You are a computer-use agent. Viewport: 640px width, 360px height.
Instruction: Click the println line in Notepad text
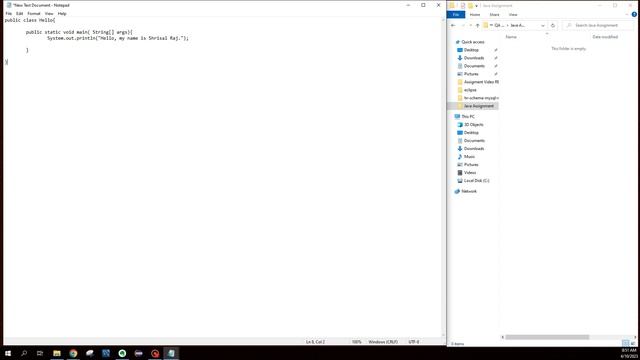click(x=118, y=38)
